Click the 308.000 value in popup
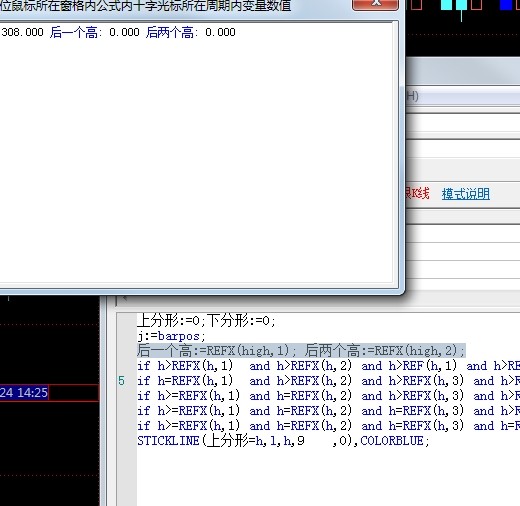 (22, 32)
